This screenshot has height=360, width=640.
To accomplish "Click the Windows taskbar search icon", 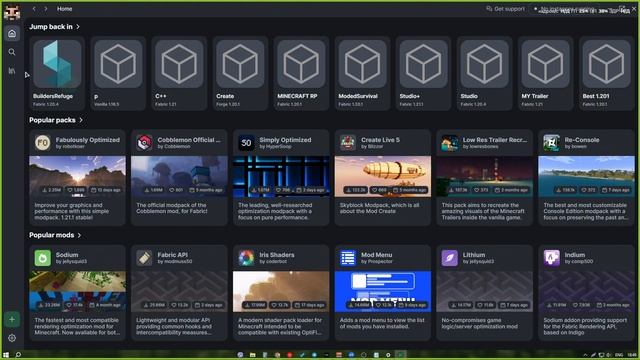I will coord(18,355).
